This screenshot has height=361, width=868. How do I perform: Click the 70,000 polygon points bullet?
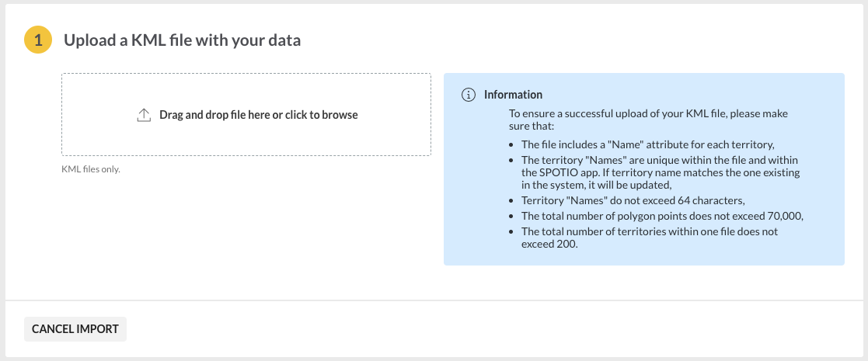[663, 216]
